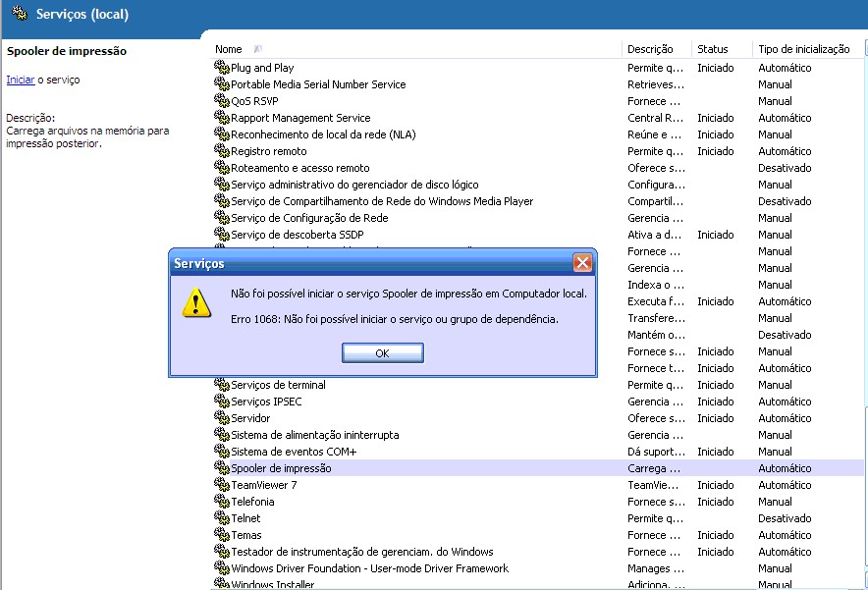Sort by Tipo de inicialização column

803,49
